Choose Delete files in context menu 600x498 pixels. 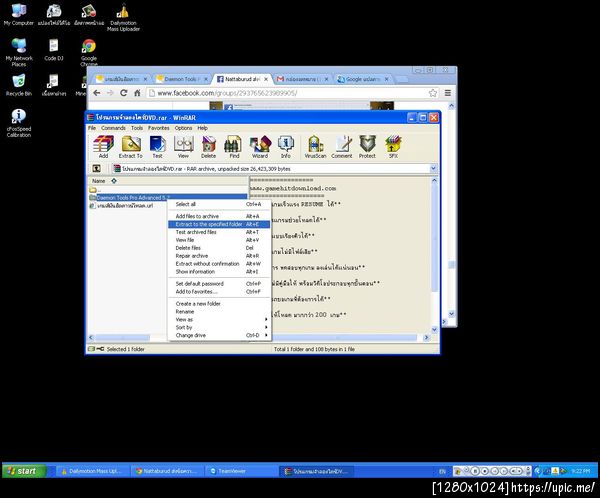pyautogui.click(x=219, y=248)
